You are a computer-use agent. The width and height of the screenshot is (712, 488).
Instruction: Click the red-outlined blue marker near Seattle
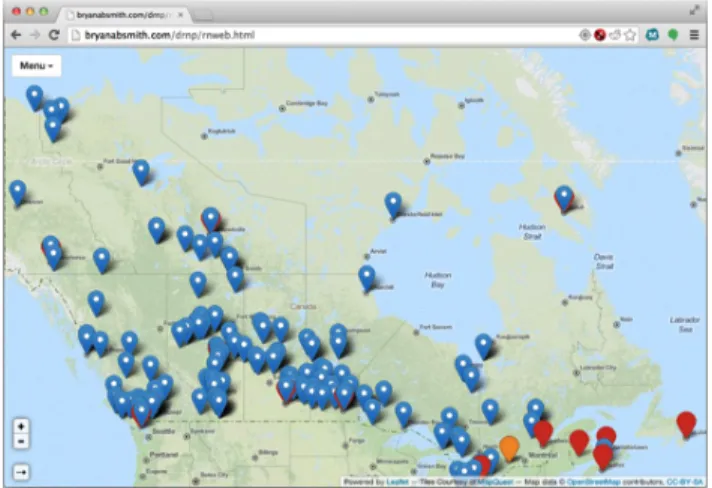pyautogui.click(x=142, y=412)
